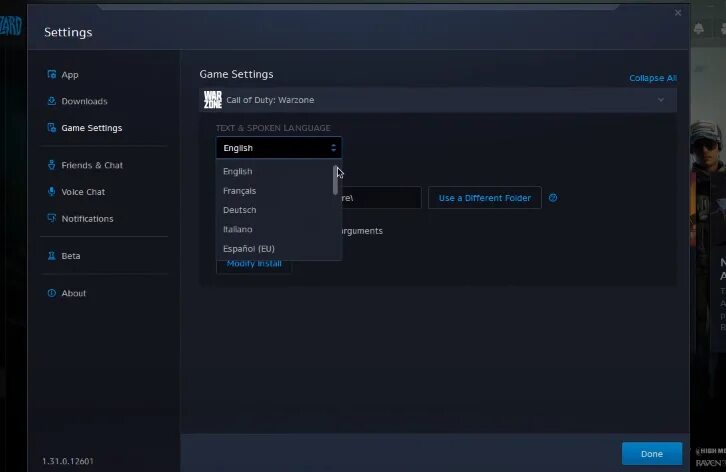Screen dimensions: 726x472
Task: Click the language list scrollbar thumb
Action: (335, 180)
